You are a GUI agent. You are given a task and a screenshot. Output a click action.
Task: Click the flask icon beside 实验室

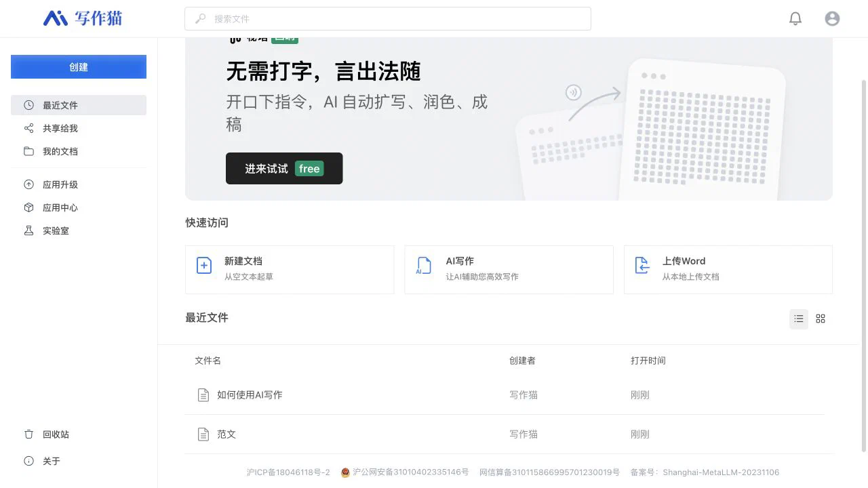click(28, 230)
